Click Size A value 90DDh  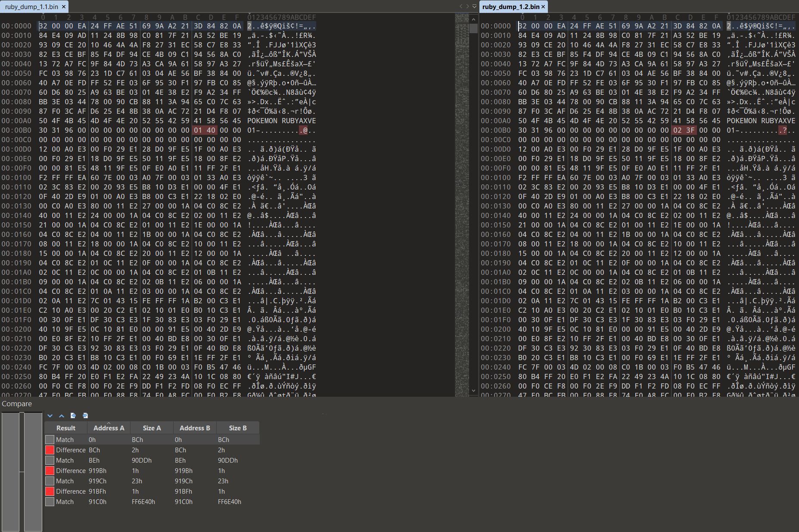pyautogui.click(x=142, y=460)
